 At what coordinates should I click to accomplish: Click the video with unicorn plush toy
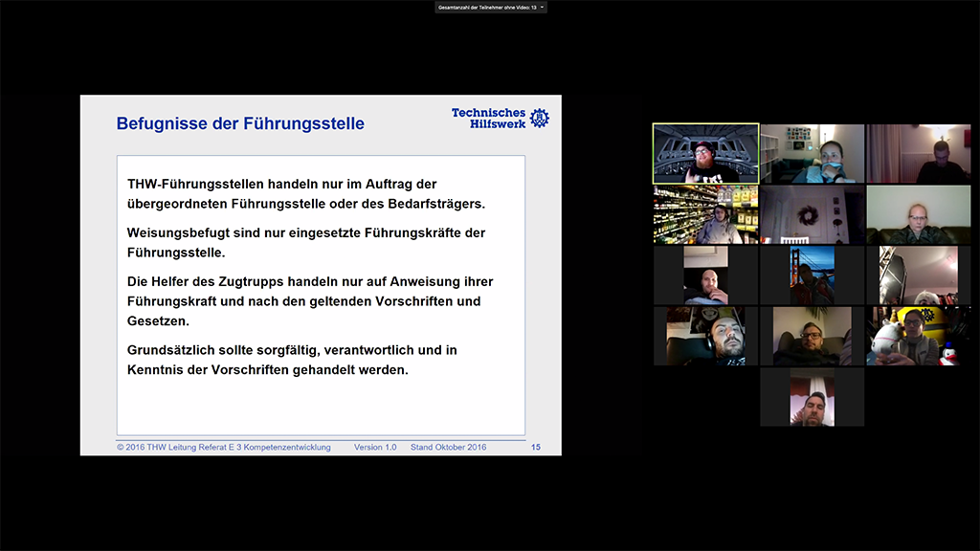(919, 336)
